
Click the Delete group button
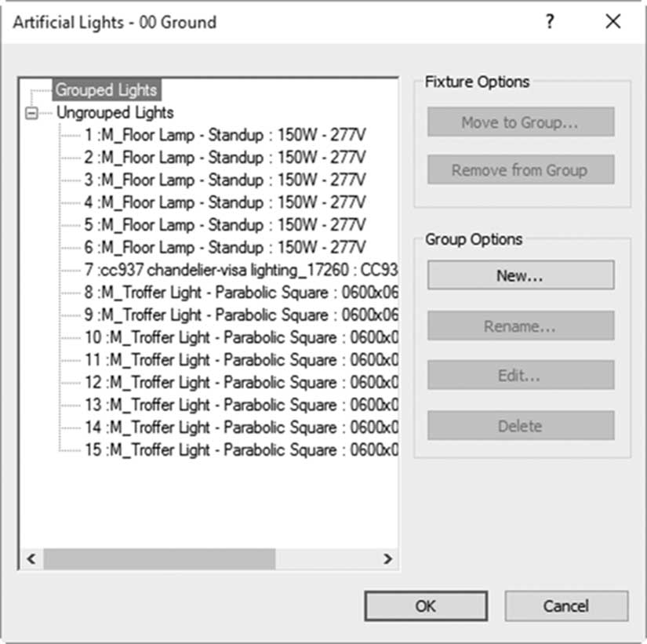coord(521,425)
